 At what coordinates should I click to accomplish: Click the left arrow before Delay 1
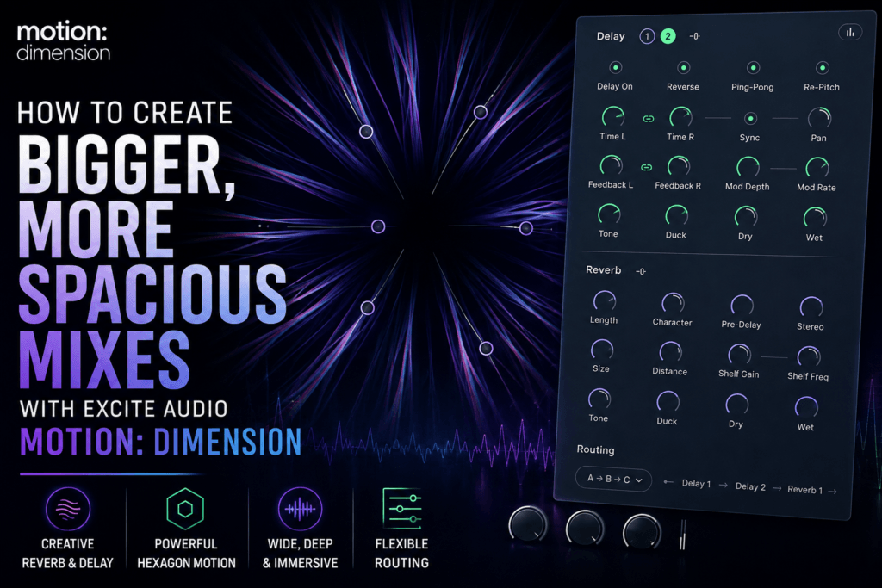point(668,482)
